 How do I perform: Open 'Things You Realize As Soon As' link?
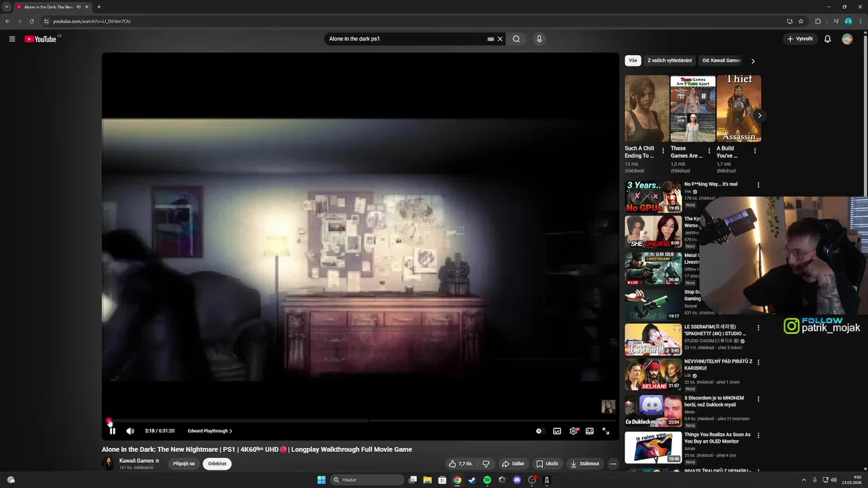point(717,438)
